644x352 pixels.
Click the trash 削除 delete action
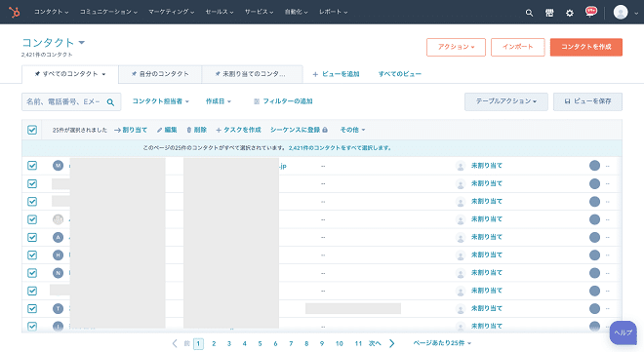[196, 130]
